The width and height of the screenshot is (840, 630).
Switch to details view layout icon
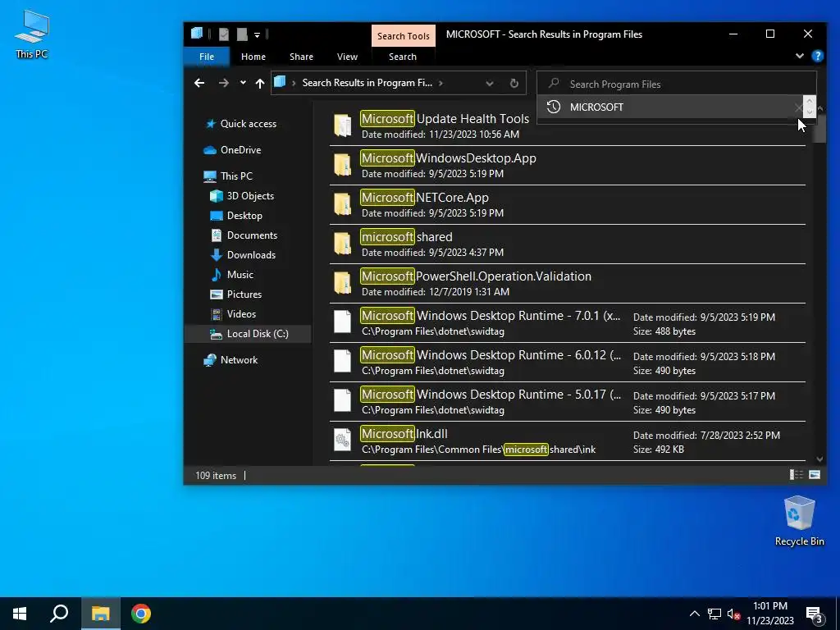click(796, 475)
